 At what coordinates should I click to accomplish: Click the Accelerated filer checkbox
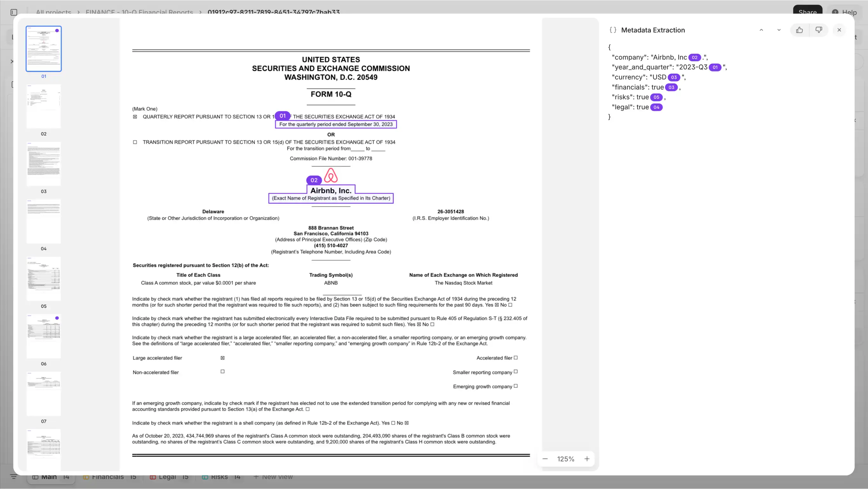coord(515,358)
